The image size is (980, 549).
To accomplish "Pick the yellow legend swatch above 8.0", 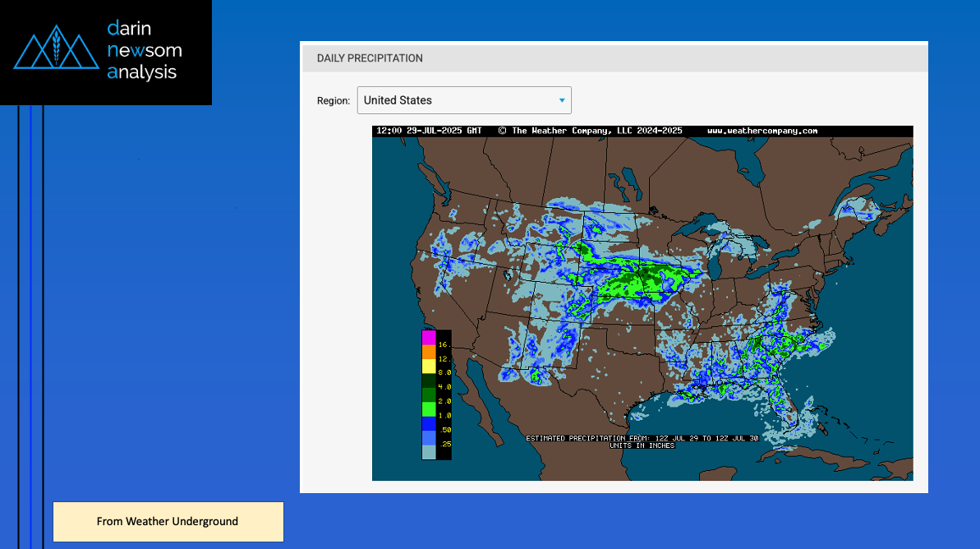I will (x=429, y=367).
